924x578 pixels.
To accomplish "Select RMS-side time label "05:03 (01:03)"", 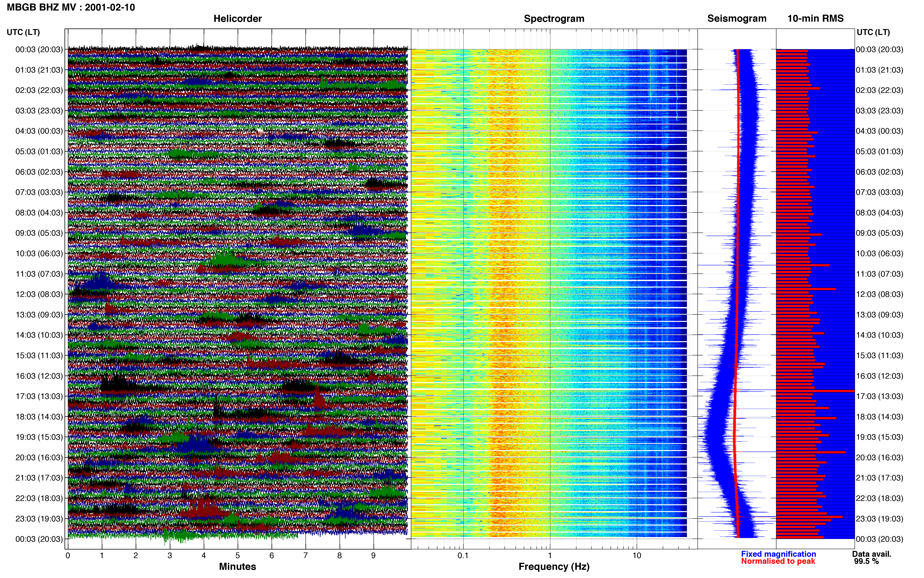I will tap(880, 151).
